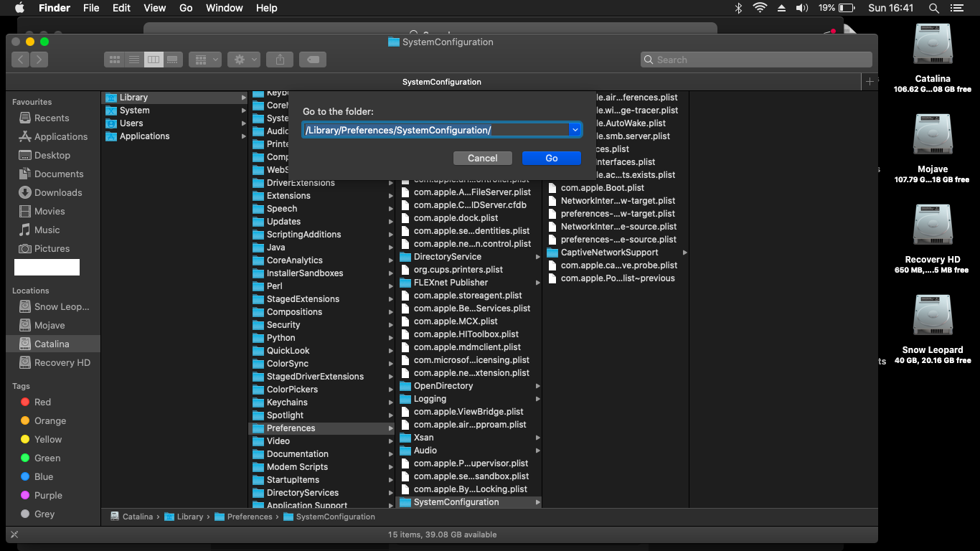The image size is (980, 551).
Task: Go forward with the forward arrow
Action: coord(39,60)
